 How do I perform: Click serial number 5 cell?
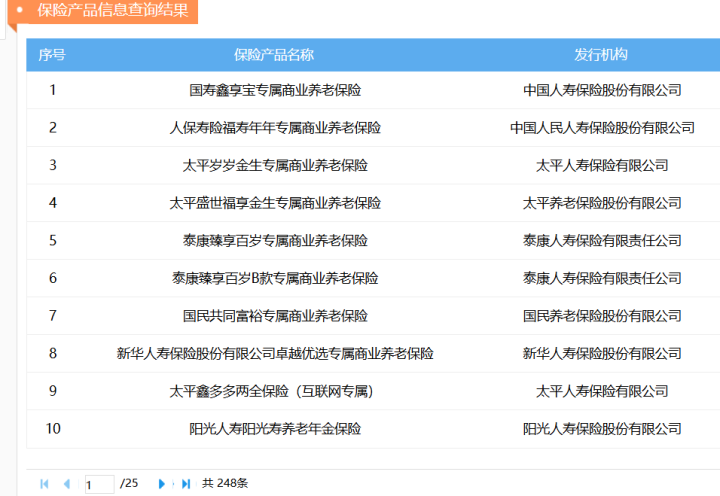point(53,241)
